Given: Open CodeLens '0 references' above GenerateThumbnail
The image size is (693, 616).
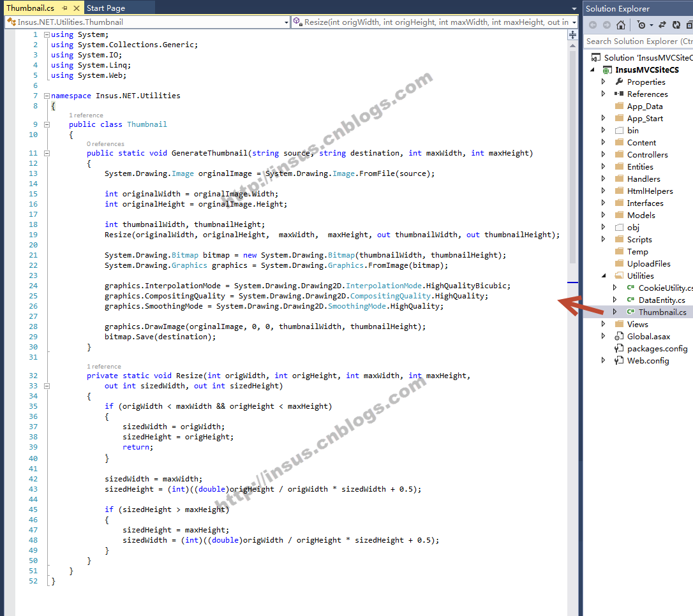Looking at the screenshot, I should (105, 144).
